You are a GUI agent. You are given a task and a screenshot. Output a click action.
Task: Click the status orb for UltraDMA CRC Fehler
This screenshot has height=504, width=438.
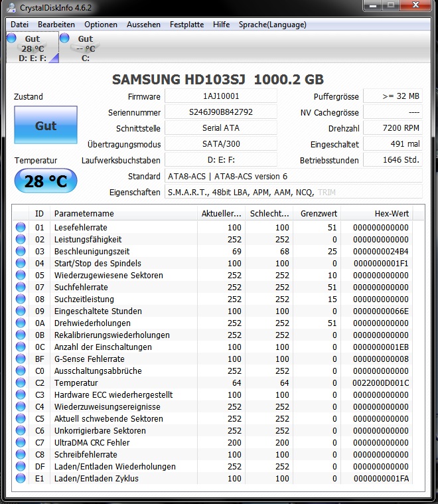(x=21, y=442)
